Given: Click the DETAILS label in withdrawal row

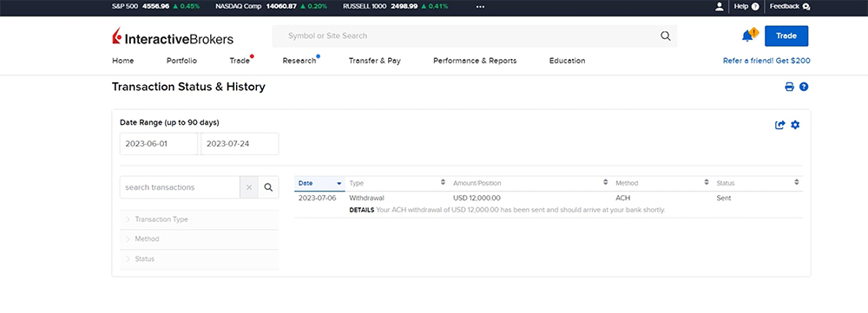Looking at the screenshot, I should [x=362, y=210].
